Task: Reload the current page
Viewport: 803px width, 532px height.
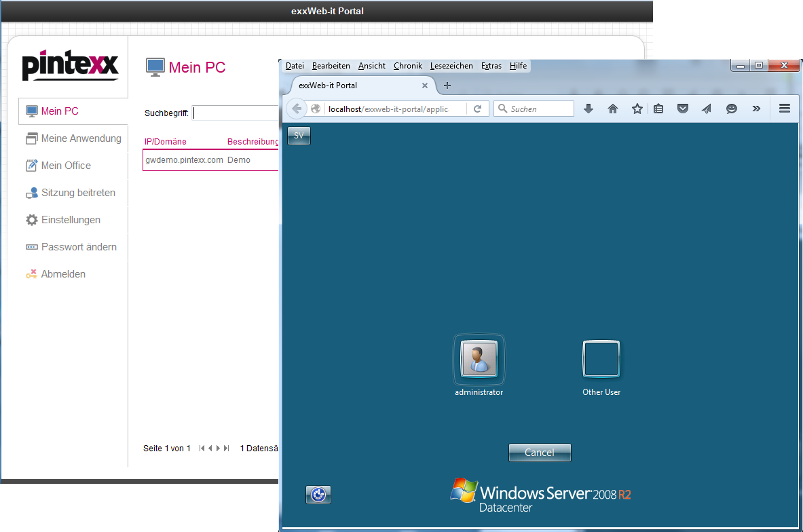Action: (x=477, y=109)
